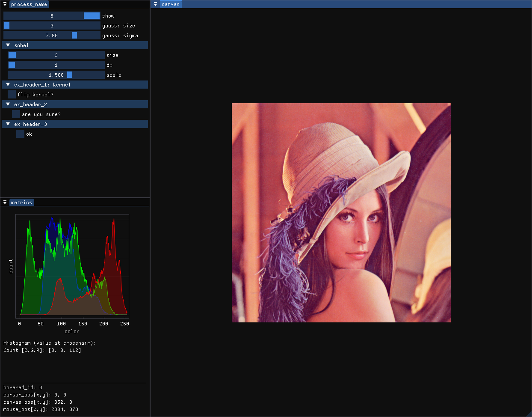Click the Lena image on canvas

point(341,213)
